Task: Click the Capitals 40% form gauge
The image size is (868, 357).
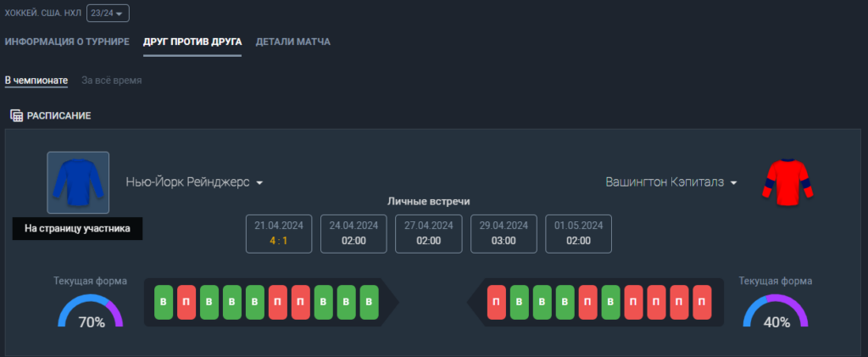Action: tap(776, 311)
